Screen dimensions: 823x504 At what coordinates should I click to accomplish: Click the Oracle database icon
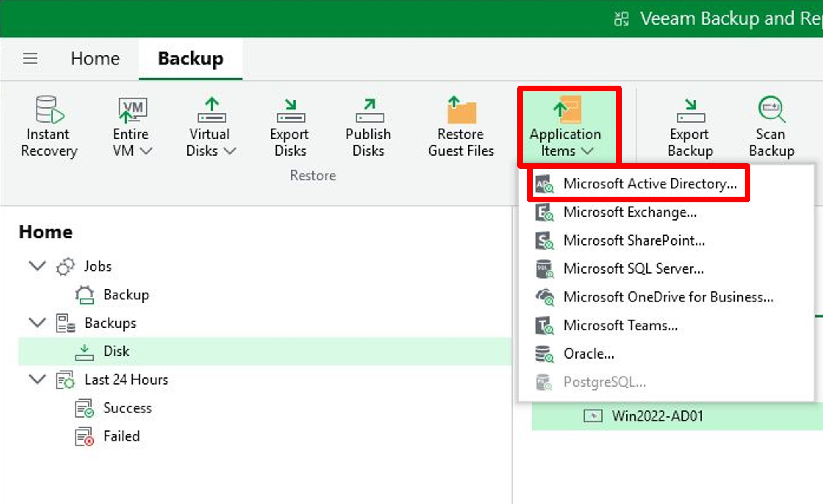tap(544, 354)
